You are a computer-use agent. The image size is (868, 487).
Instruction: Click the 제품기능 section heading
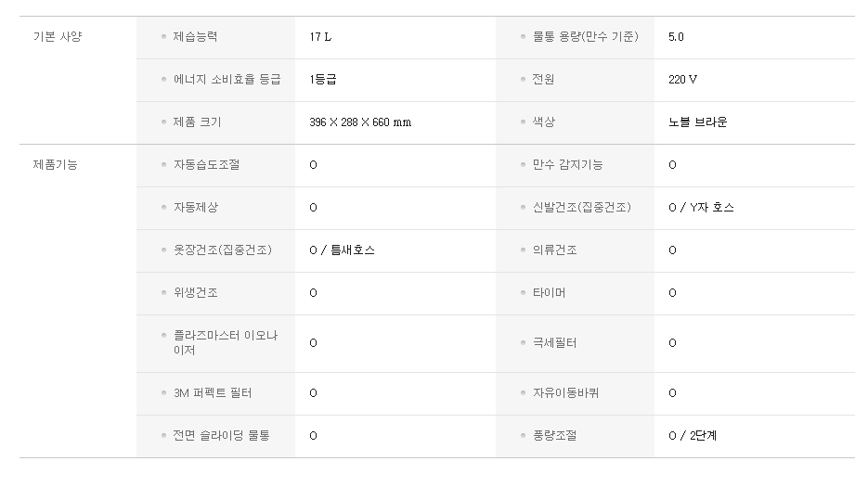56,165
